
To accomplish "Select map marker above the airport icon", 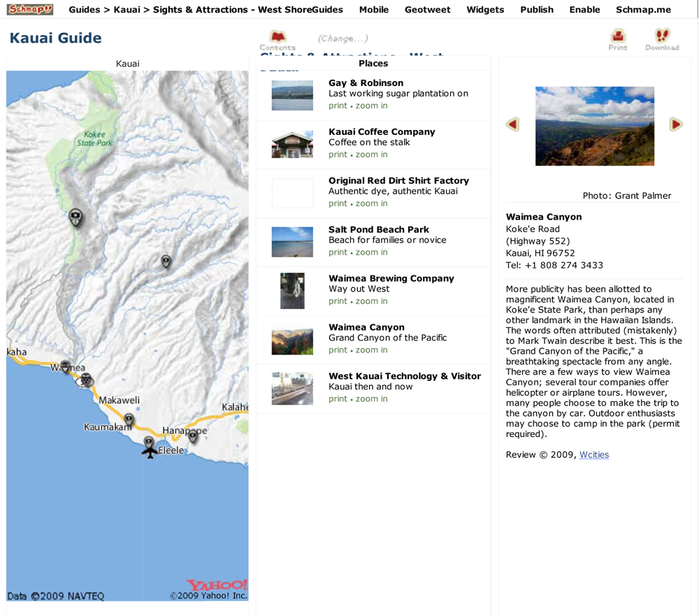I will click(149, 443).
